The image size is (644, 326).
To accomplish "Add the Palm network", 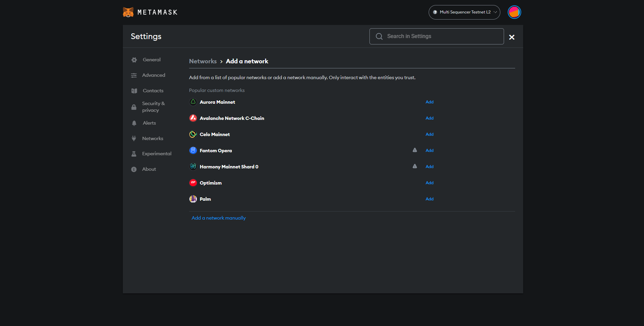I will coord(429,199).
